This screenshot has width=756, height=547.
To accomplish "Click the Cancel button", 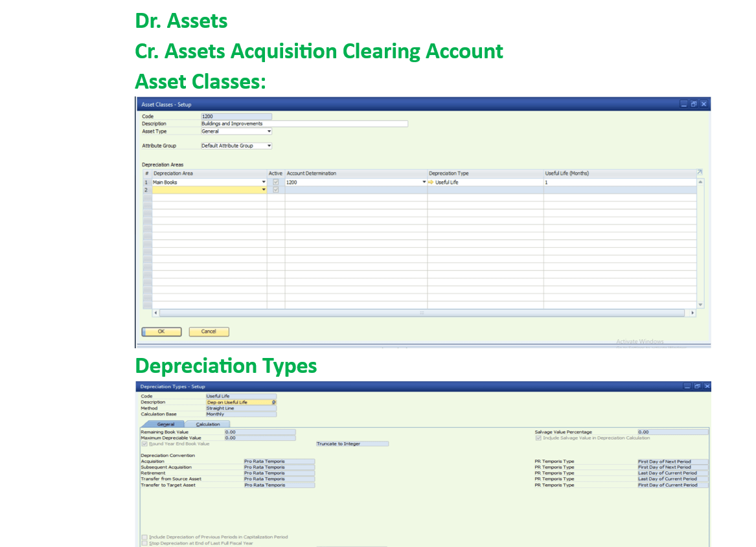I will [209, 331].
